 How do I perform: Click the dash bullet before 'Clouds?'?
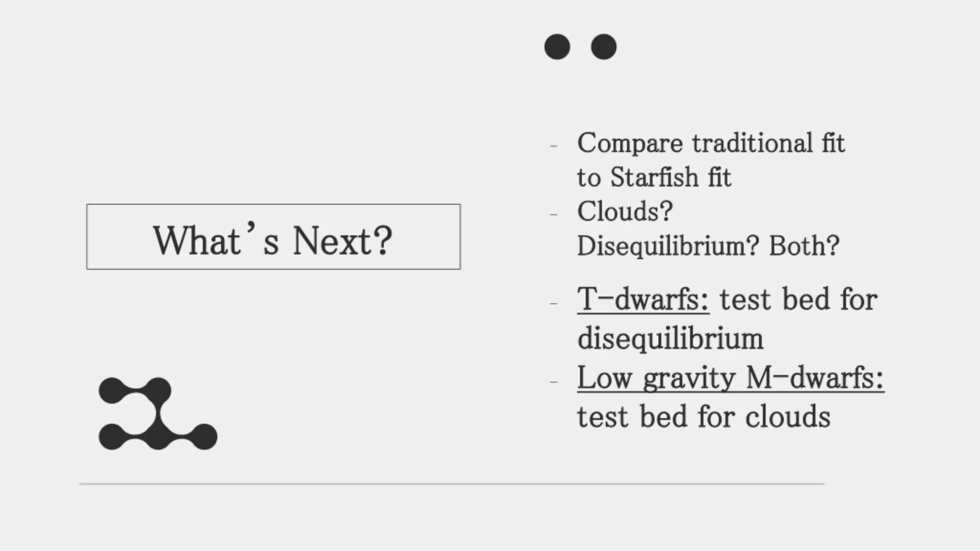pos(553,214)
